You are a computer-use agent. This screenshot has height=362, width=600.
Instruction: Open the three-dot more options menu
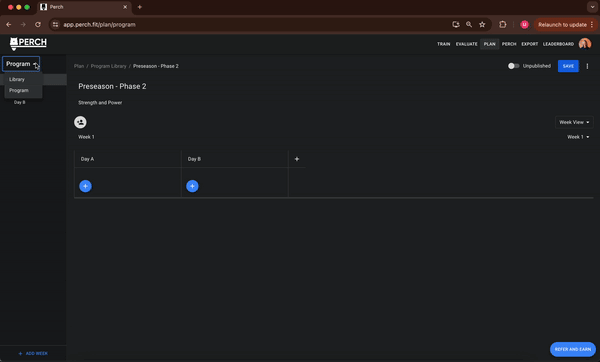(x=587, y=66)
